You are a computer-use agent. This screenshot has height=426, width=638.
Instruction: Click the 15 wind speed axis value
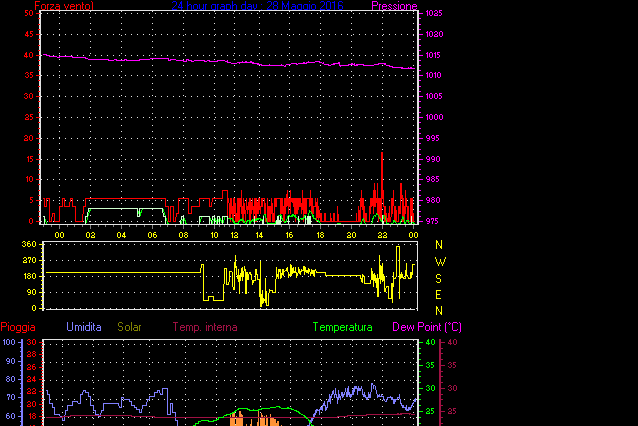(29, 159)
